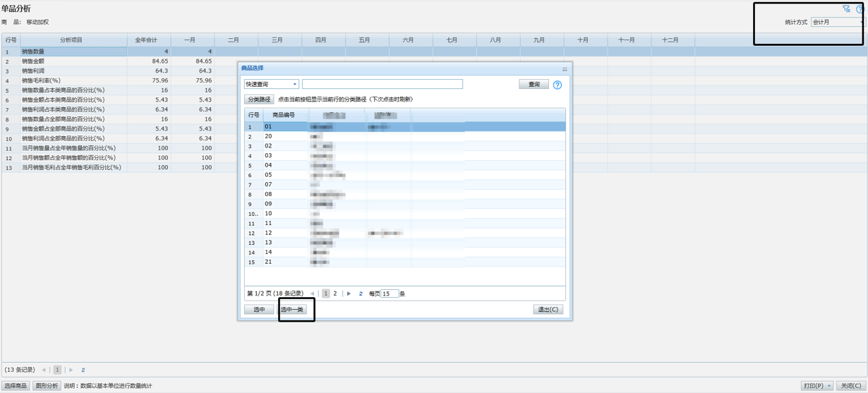This screenshot has width=868, height=393.
Task: Go to previous page in product dialog pager
Action: coord(313,294)
